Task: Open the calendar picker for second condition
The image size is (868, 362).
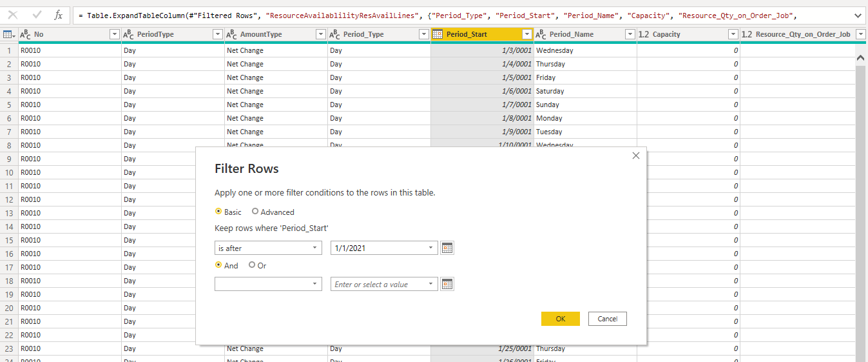Action: (x=447, y=284)
